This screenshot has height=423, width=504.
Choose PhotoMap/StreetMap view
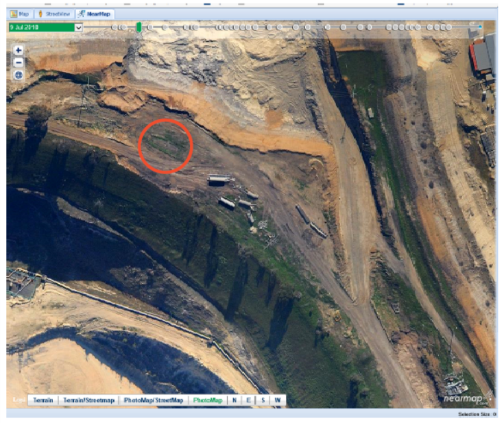[154, 400]
